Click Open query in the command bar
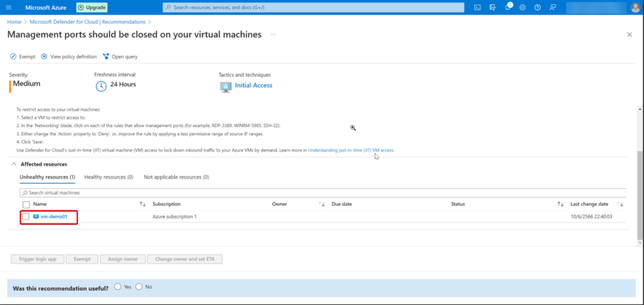 (120, 57)
